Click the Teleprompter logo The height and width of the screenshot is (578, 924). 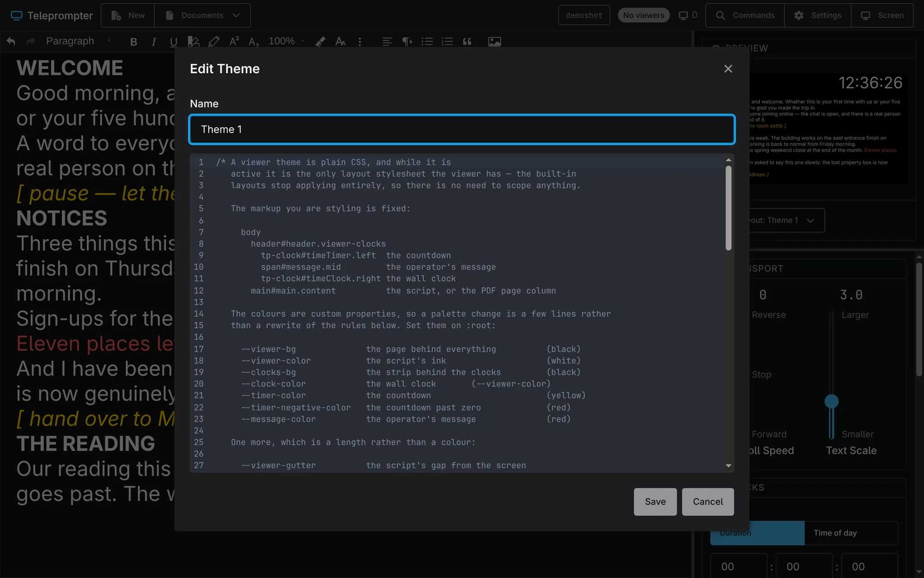tap(51, 15)
